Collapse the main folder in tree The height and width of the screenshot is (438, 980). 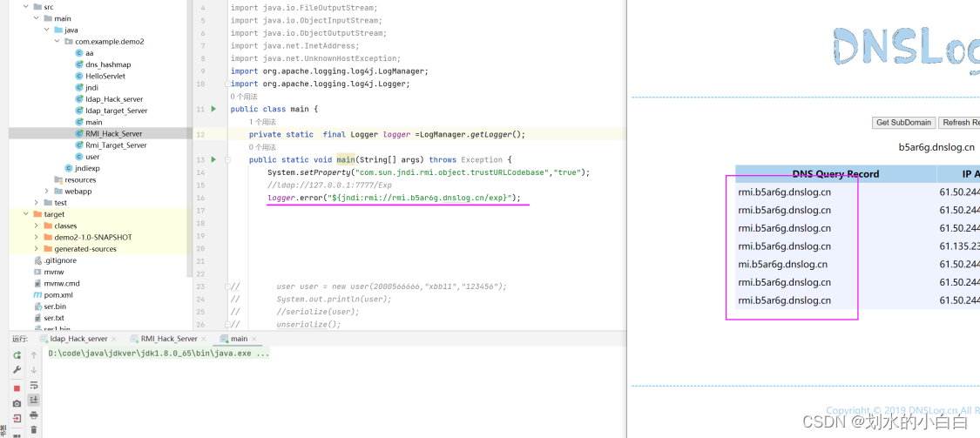coord(37,18)
